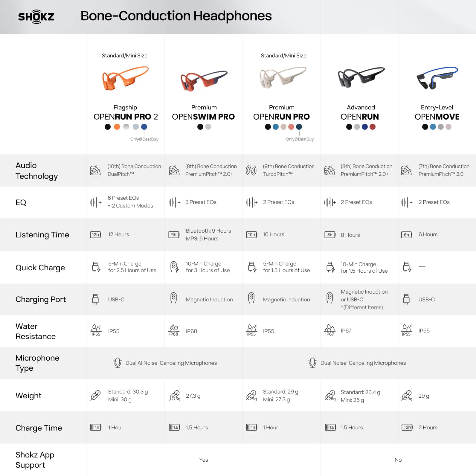Click the 12h battery icon for OpenRun Pro 2
The width and height of the screenshot is (476, 476).
coord(96,235)
